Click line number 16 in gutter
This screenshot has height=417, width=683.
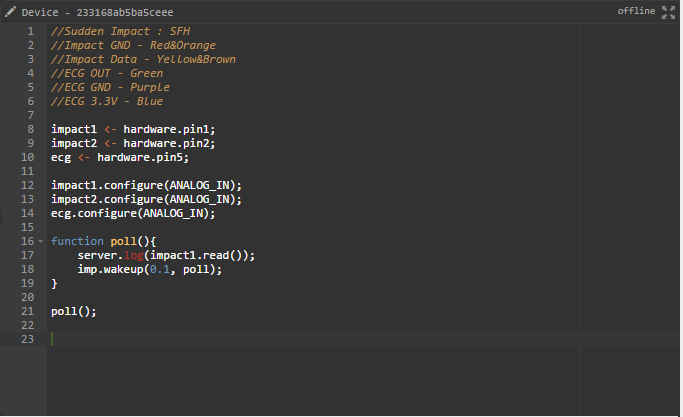pos(27,241)
